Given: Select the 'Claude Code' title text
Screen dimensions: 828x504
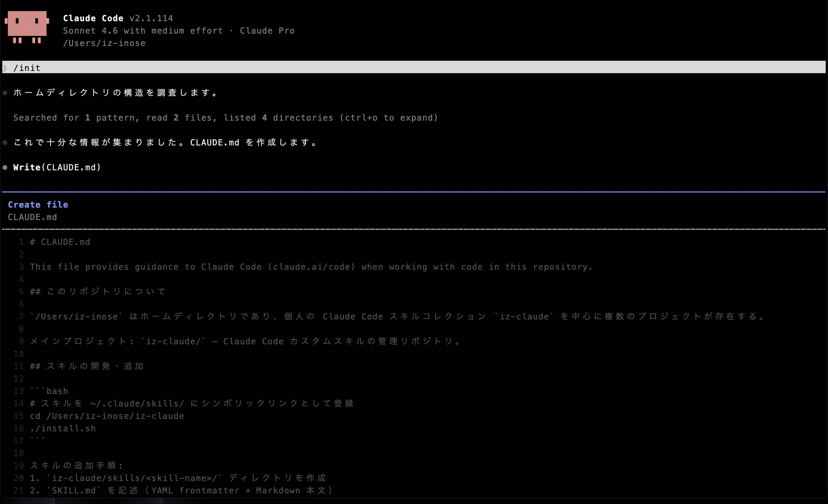Looking at the screenshot, I should [x=93, y=18].
